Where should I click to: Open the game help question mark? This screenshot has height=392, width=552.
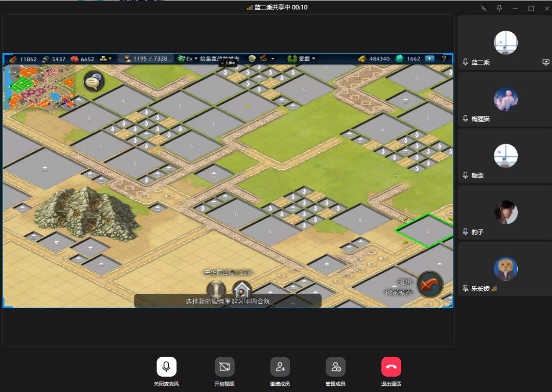tap(444, 59)
